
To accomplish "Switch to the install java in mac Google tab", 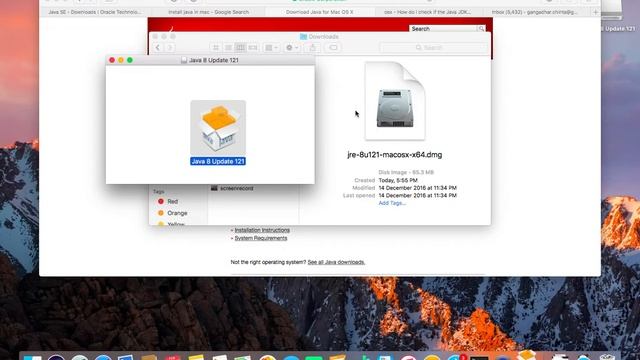I will tap(209, 12).
